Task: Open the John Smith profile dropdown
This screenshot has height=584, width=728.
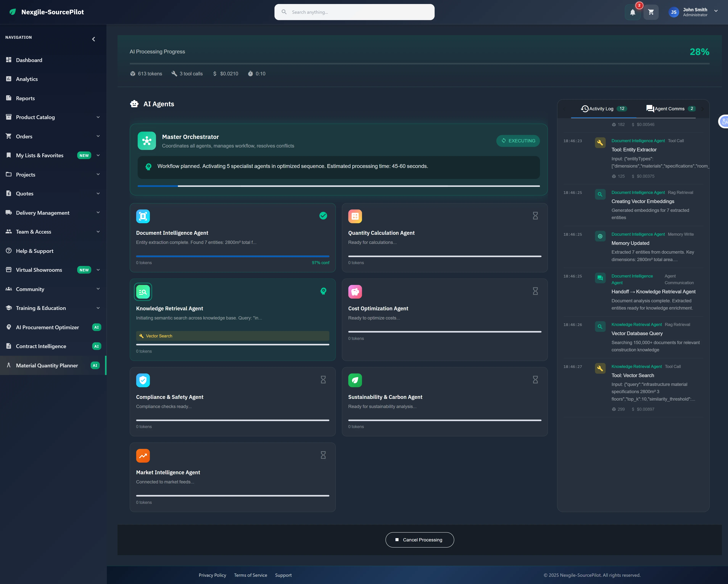Action: click(x=694, y=12)
